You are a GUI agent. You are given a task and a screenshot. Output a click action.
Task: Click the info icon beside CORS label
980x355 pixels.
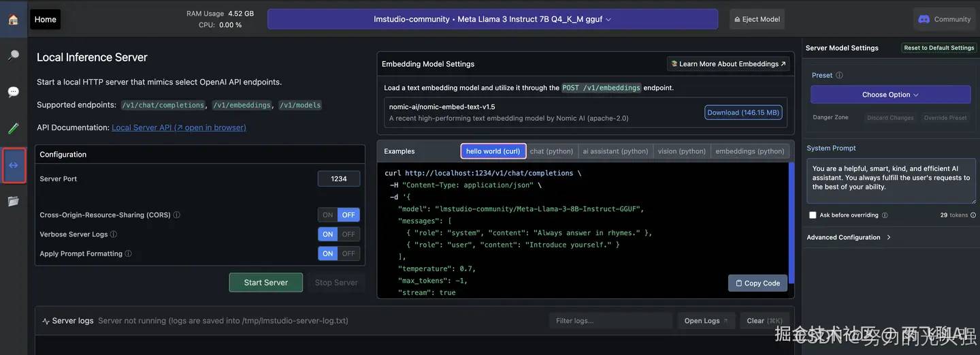177,215
